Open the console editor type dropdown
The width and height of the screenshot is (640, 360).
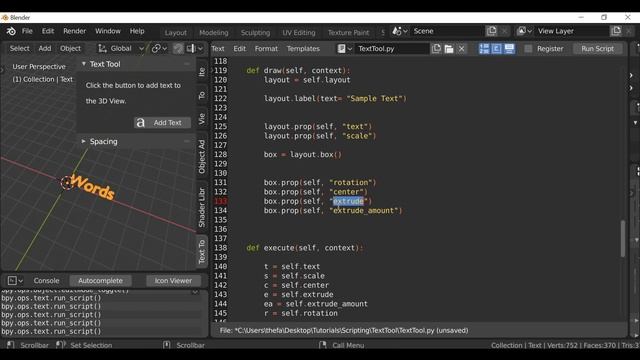point(15,280)
